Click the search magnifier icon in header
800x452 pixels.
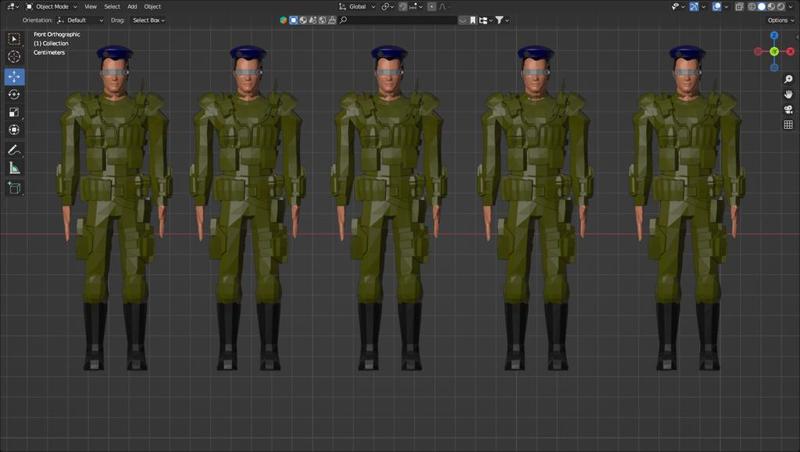343,20
